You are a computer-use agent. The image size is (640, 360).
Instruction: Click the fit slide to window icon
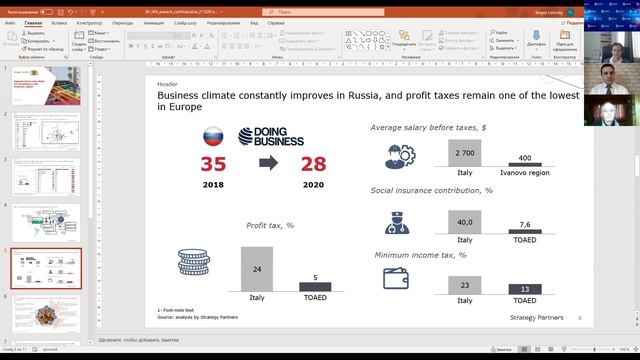[x=636, y=349]
